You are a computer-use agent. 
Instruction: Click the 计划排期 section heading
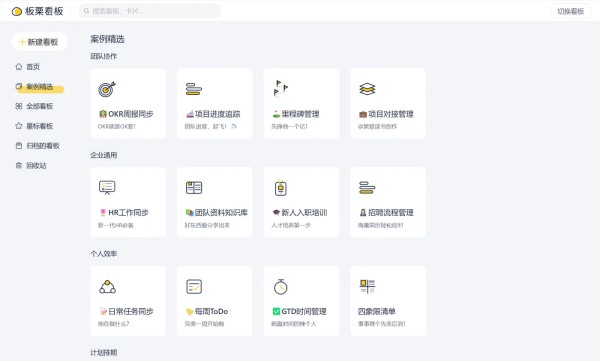(104, 353)
